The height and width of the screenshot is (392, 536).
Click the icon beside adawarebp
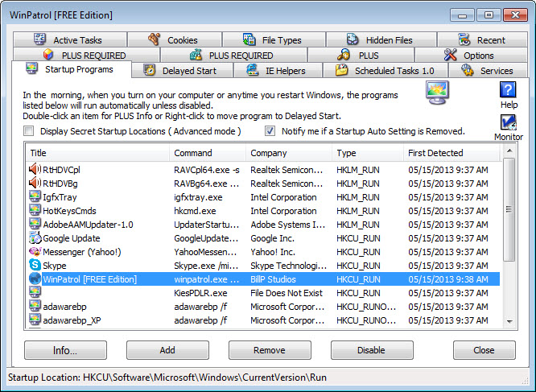click(35, 306)
